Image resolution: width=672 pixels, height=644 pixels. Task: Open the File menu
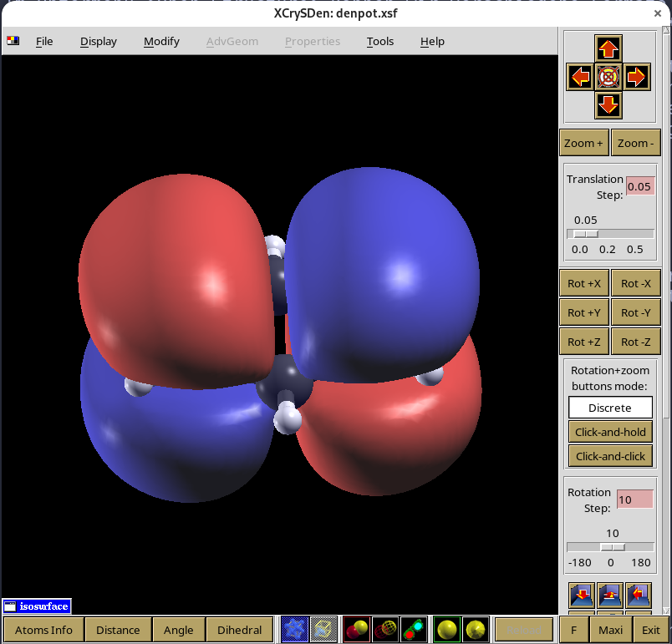(x=44, y=41)
